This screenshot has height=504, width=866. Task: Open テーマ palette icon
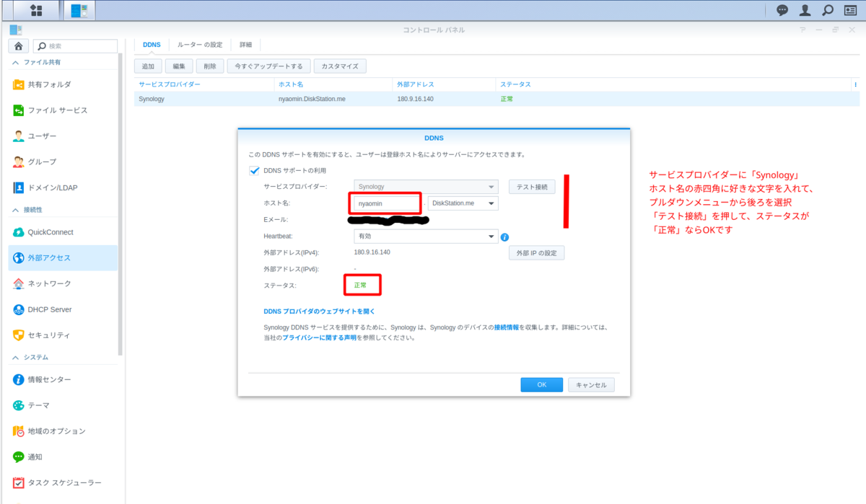(x=19, y=405)
